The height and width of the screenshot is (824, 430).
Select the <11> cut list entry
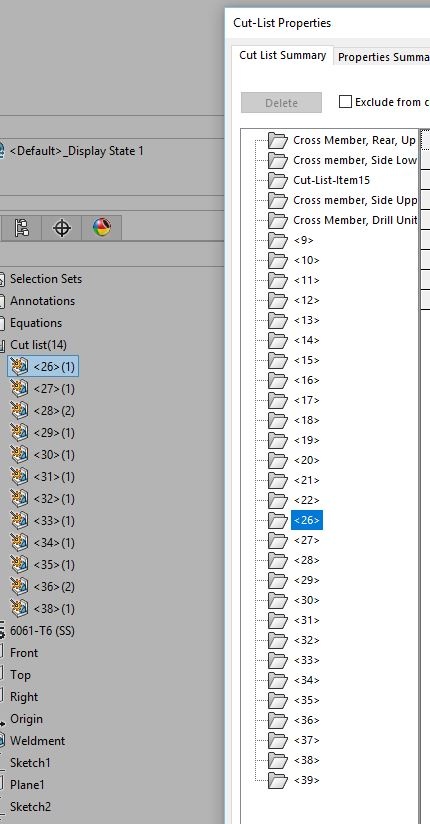click(x=306, y=280)
